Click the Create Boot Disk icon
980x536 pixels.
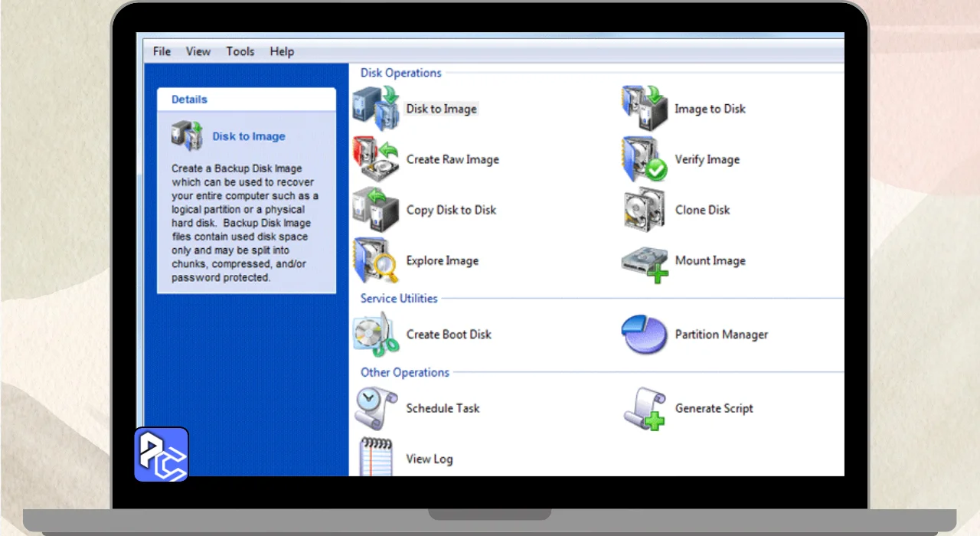pos(376,334)
